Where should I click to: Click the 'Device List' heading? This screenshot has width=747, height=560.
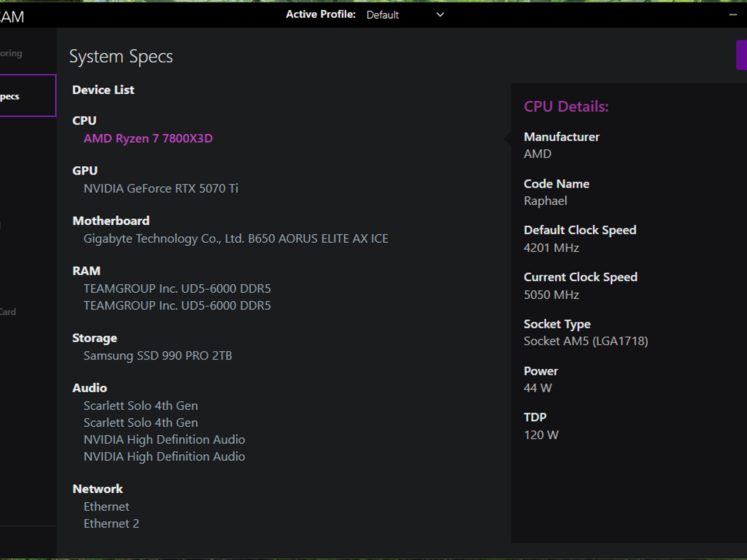coord(103,90)
